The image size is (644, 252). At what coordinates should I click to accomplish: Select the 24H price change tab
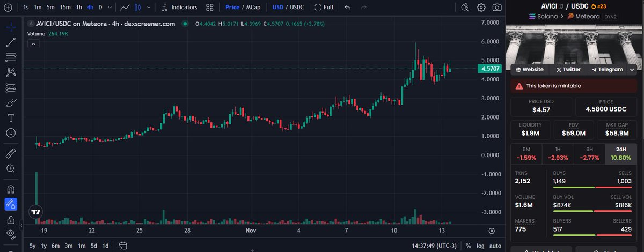[x=621, y=154]
